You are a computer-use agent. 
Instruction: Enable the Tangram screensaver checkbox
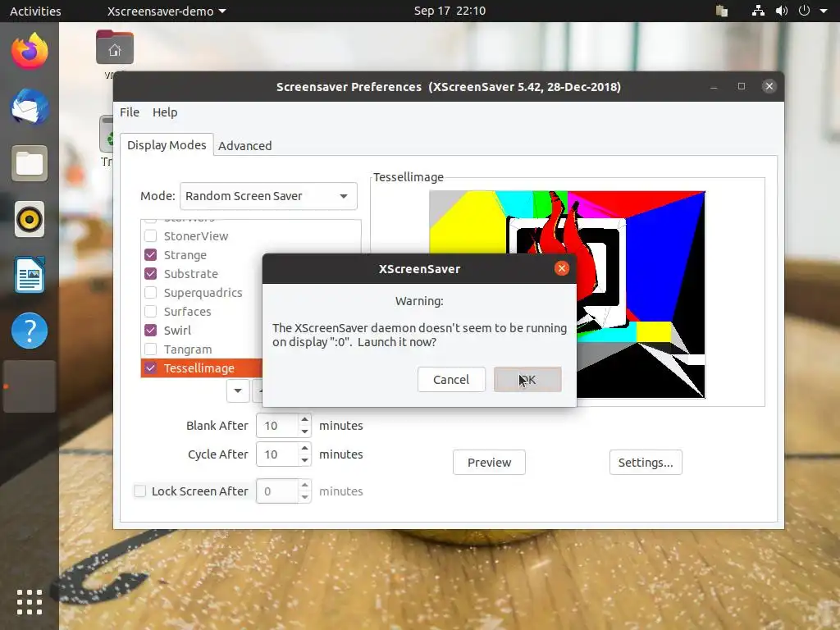click(x=151, y=349)
